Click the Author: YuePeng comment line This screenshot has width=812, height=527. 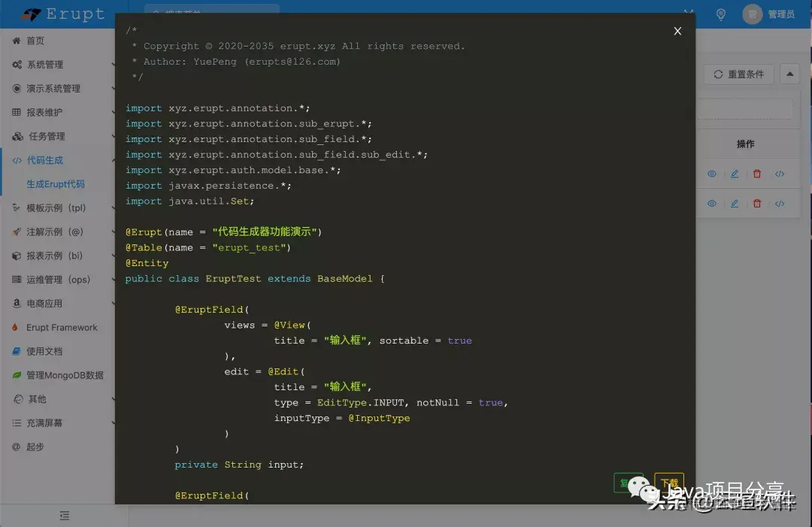click(x=236, y=62)
